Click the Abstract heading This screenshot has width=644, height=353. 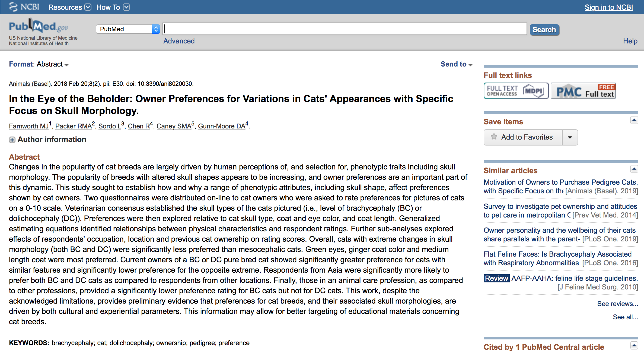(x=24, y=157)
